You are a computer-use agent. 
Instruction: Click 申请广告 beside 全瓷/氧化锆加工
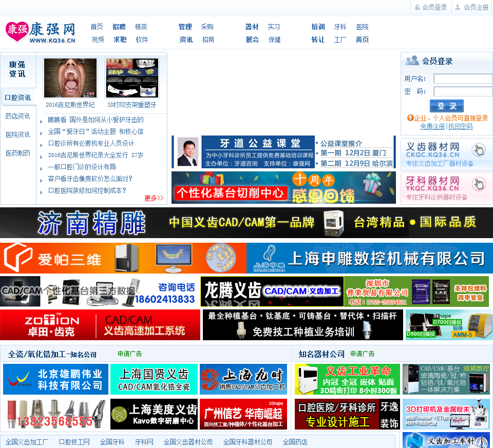coord(130,354)
